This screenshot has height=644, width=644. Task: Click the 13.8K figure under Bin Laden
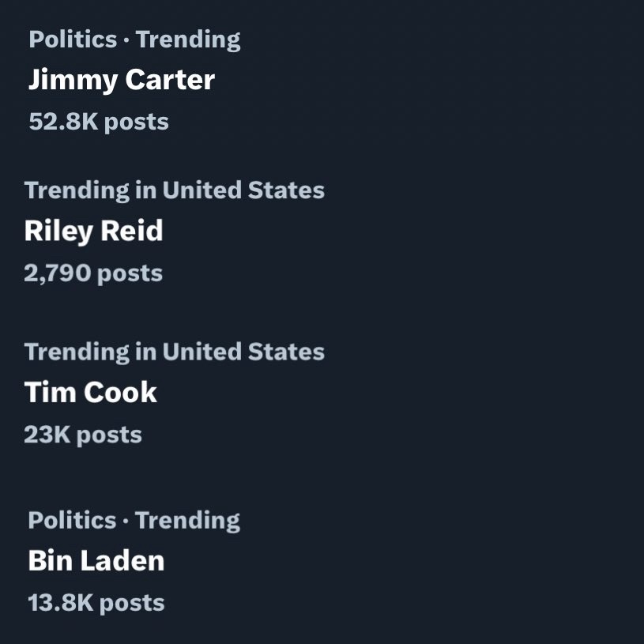coord(61,603)
